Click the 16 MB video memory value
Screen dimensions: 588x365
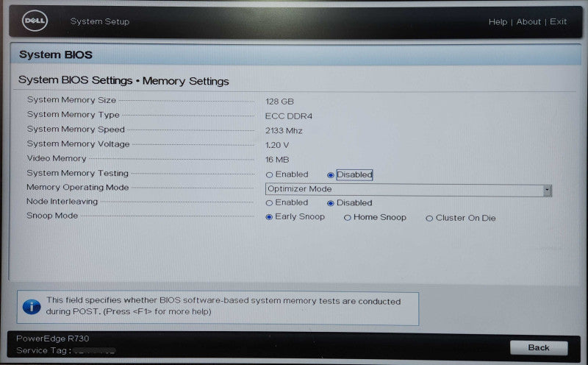(277, 160)
